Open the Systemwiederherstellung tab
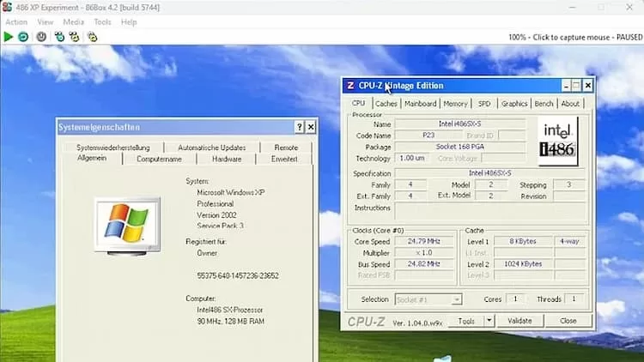 [x=113, y=148]
